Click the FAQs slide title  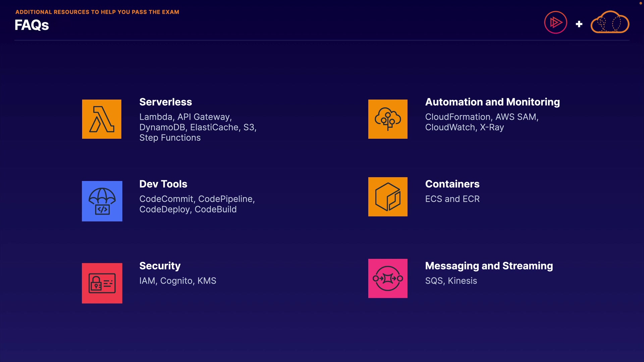click(32, 25)
